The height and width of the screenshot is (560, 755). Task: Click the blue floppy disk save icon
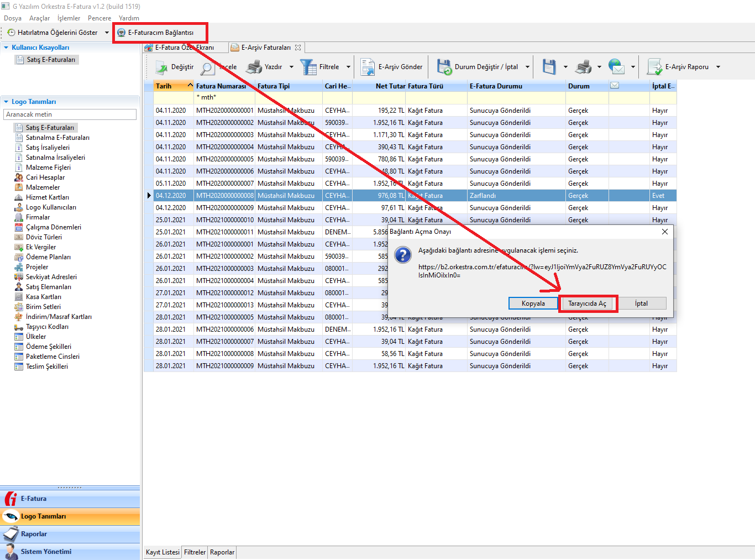pos(549,67)
